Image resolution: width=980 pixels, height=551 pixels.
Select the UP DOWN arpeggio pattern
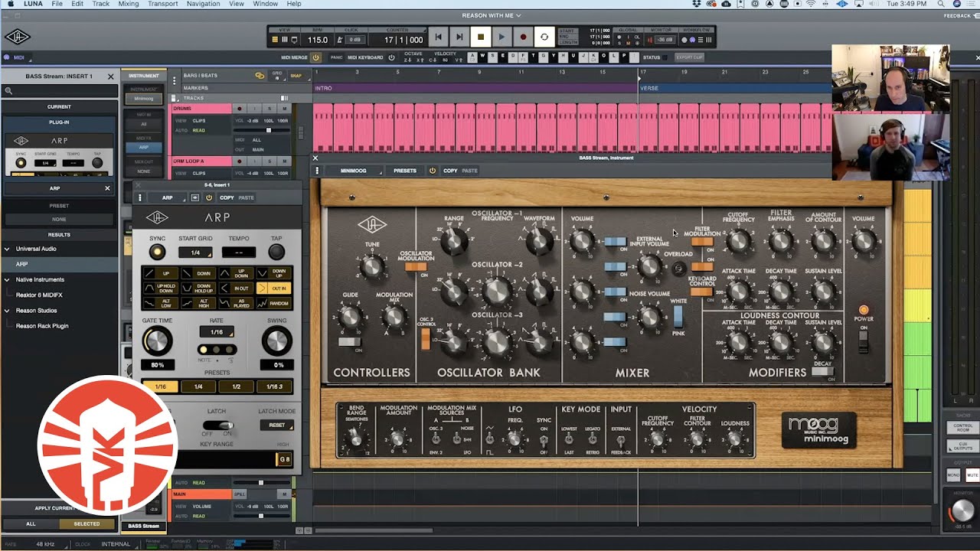tap(236, 273)
